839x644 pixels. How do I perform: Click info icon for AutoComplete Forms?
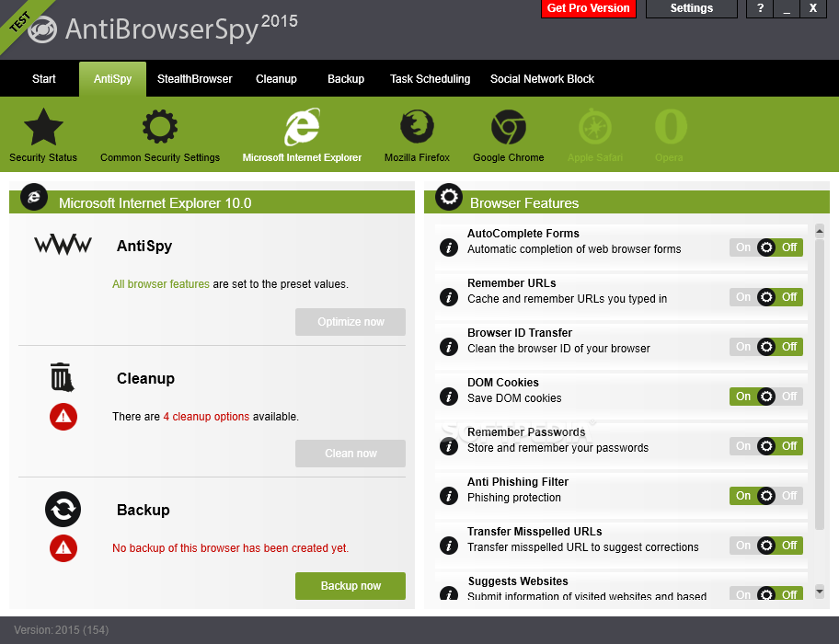448,247
